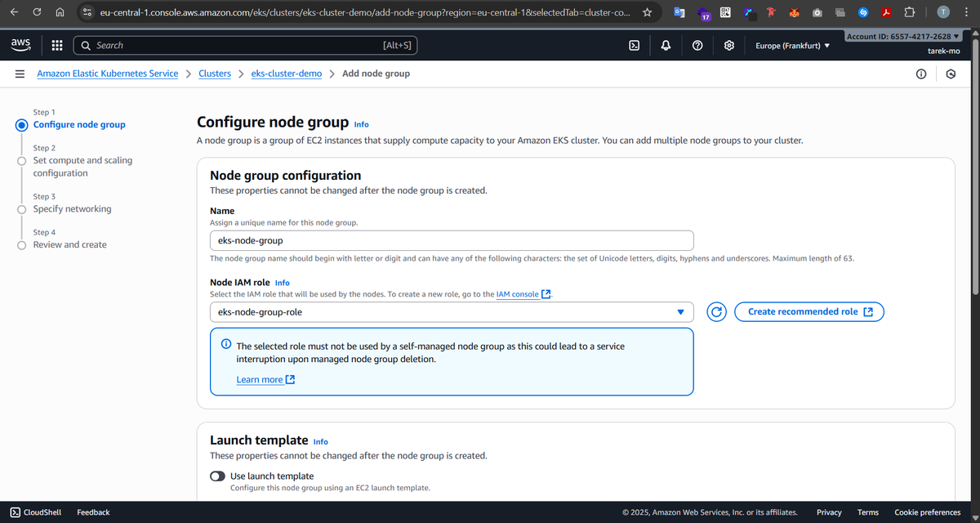Click the Add node group breadcrumb text
980x523 pixels.
click(x=376, y=74)
